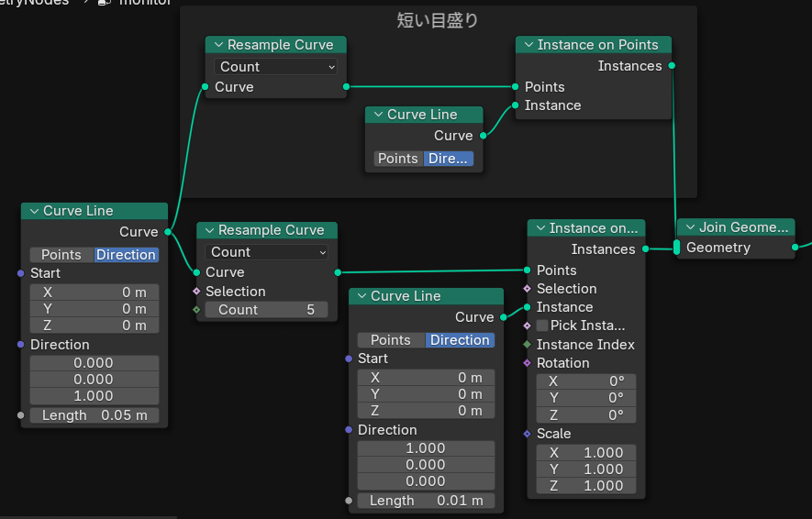Click the Instance Index input socket
The width and height of the screenshot is (812, 519).
pos(527,345)
